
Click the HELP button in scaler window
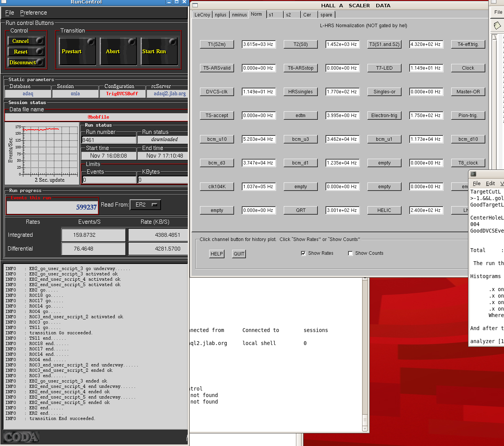tap(217, 254)
